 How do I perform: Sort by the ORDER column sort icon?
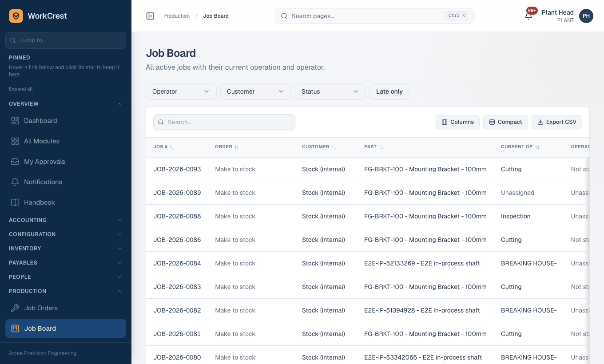point(237,147)
